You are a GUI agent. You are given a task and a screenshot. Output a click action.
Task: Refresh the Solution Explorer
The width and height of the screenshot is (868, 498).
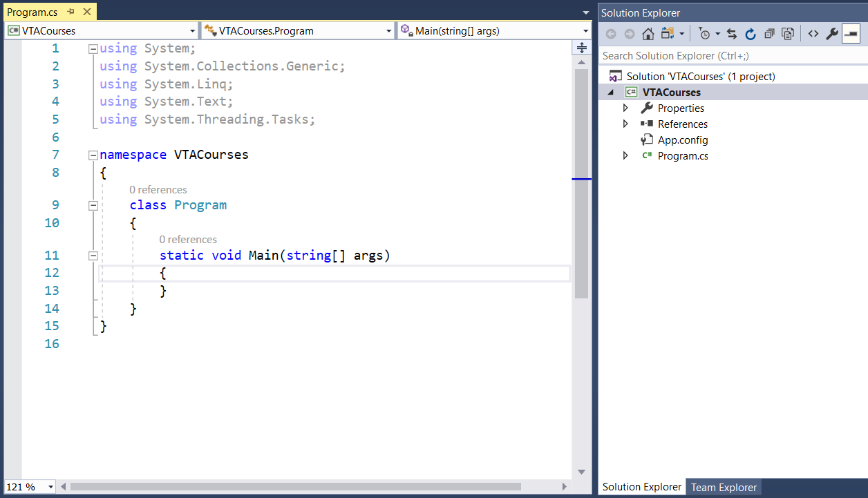[751, 34]
